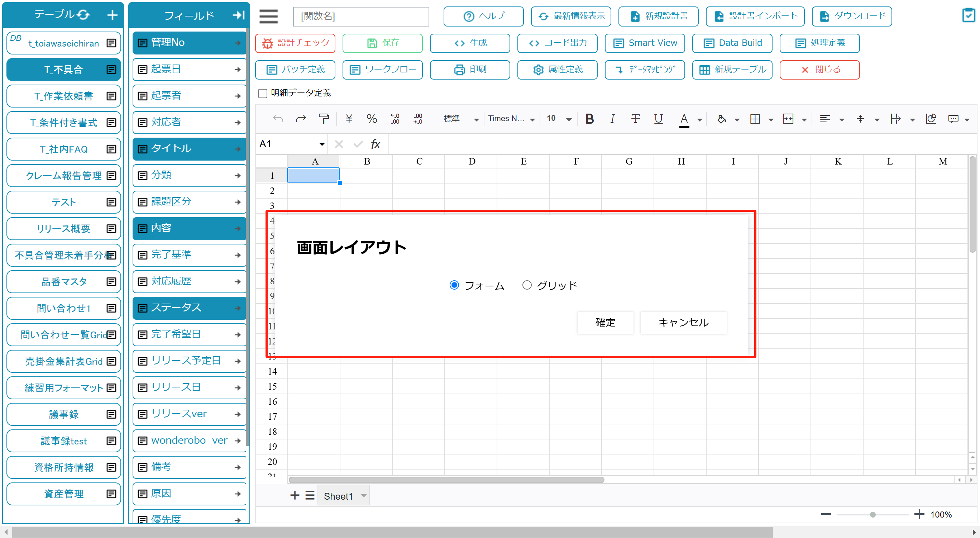Viewport: 980px width, 538px height.
Task: Select T_作業依頼書 table in list
Action: (x=63, y=96)
